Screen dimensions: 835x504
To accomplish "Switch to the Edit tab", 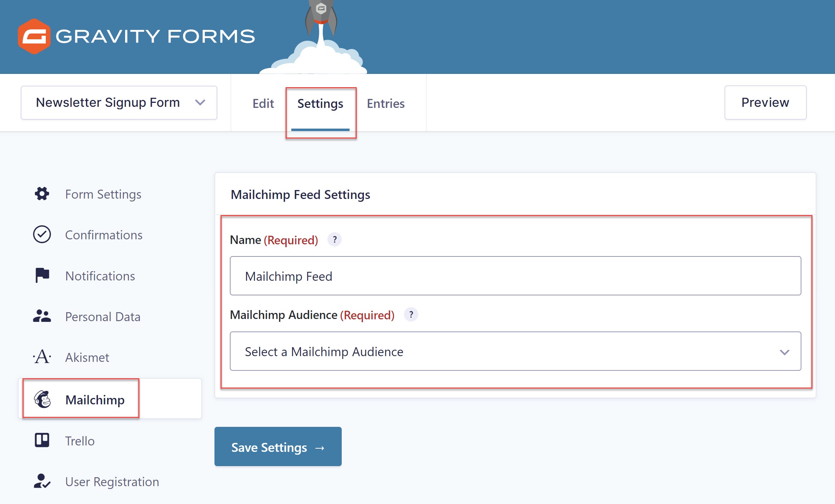I will [x=263, y=104].
